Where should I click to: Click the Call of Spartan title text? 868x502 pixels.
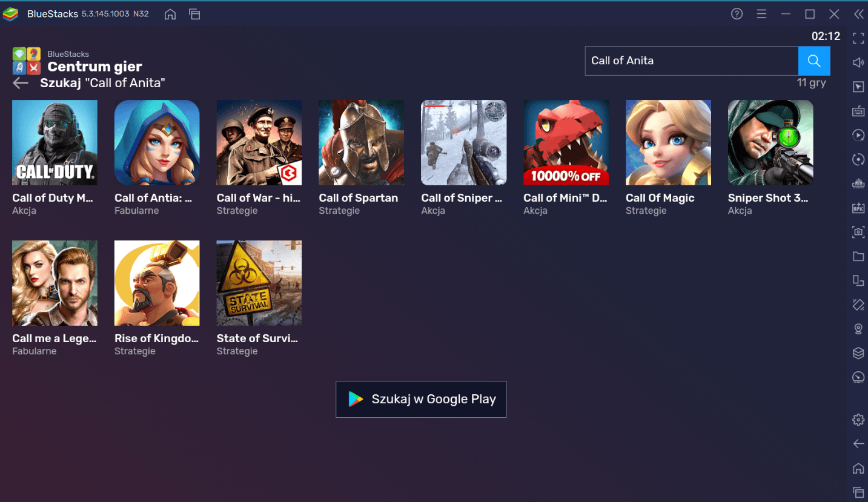[359, 198]
